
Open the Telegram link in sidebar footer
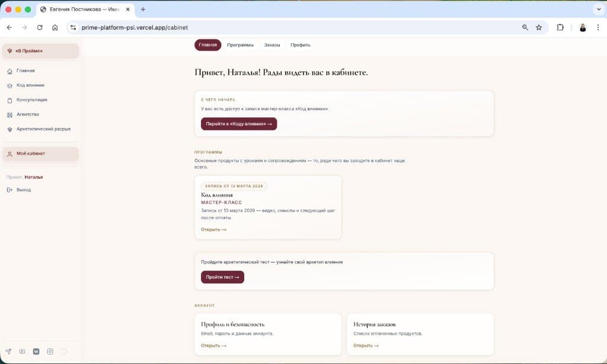(8, 352)
